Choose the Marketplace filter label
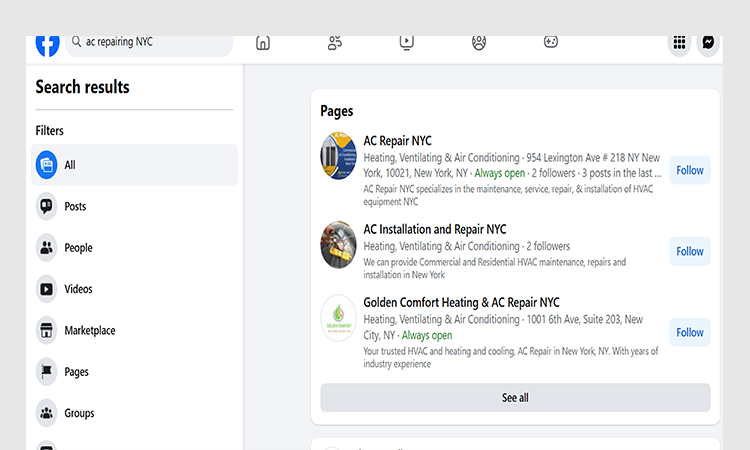Image resolution: width=750 pixels, height=450 pixels. (90, 330)
